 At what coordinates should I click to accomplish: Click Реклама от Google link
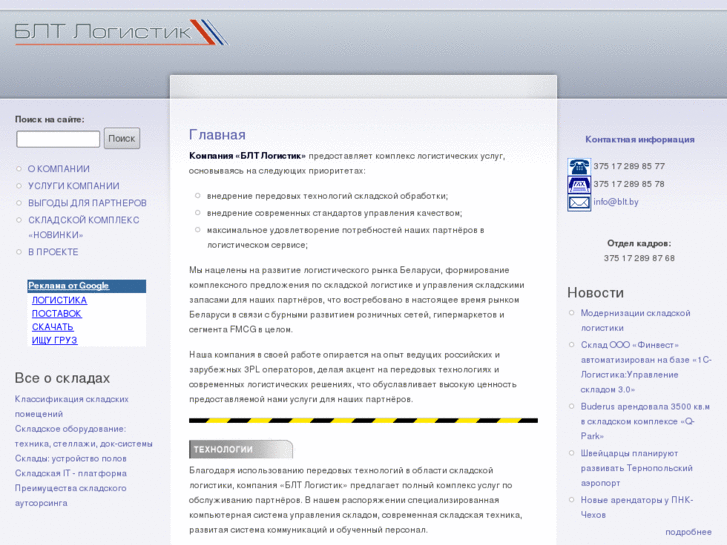click(69, 286)
